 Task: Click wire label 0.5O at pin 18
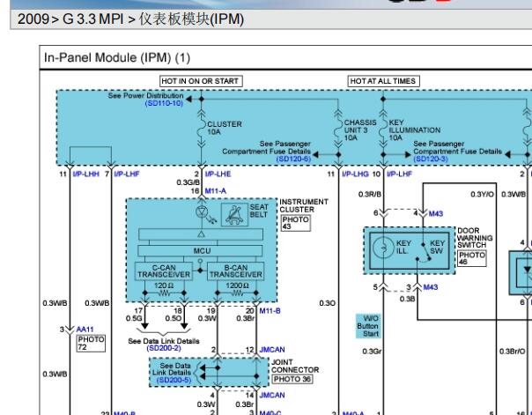(174, 319)
